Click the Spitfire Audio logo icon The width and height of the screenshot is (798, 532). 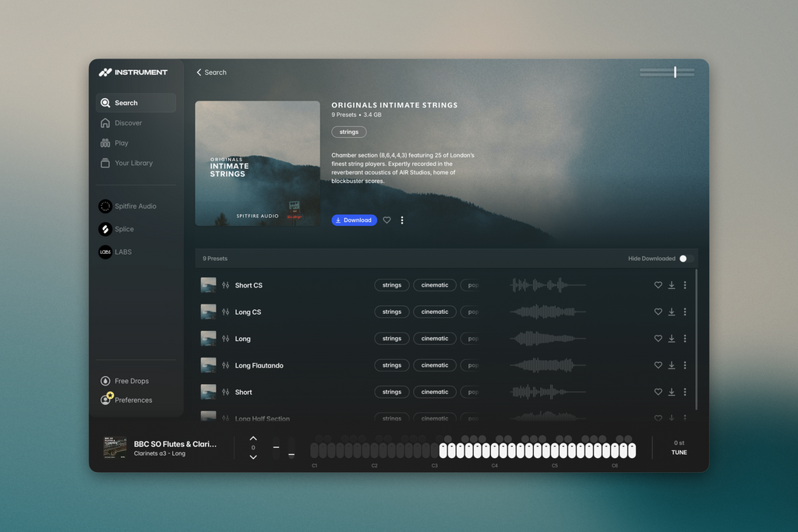pyautogui.click(x=105, y=206)
